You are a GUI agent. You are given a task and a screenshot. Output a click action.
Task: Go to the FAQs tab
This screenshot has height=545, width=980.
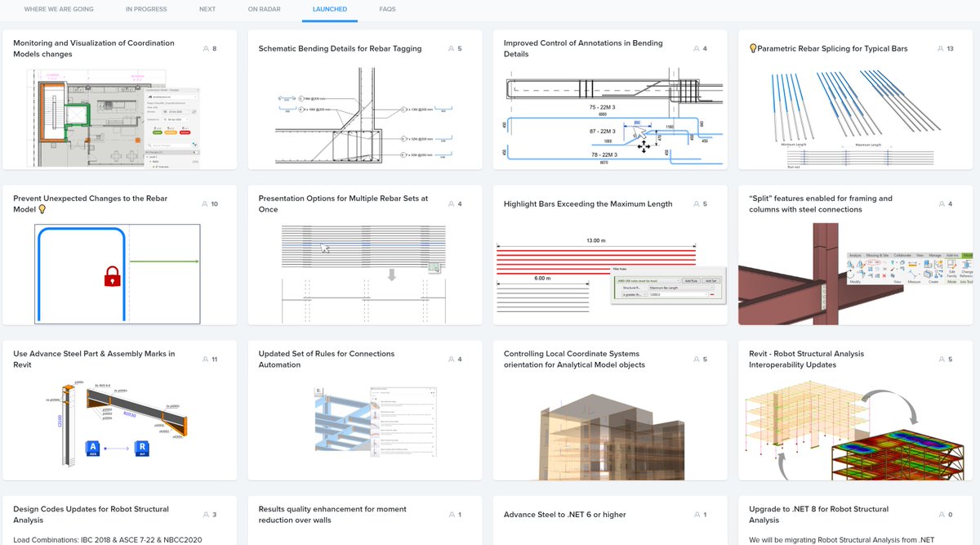point(388,10)
